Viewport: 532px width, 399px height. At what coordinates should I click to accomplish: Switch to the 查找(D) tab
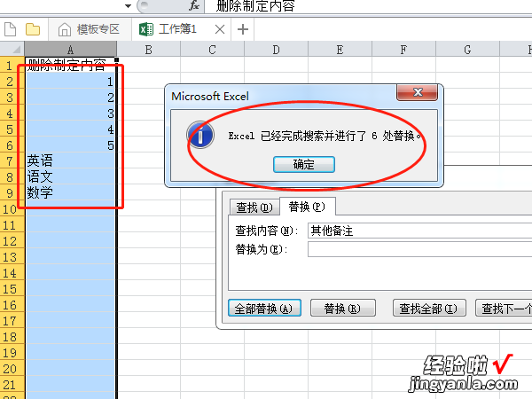click(x=254, y=207)
